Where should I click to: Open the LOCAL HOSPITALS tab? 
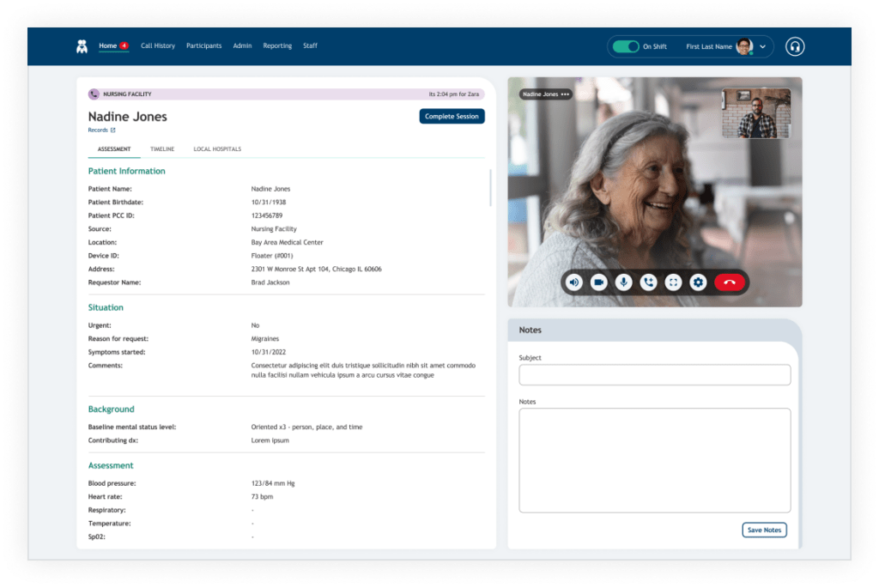tap(218, 149)
